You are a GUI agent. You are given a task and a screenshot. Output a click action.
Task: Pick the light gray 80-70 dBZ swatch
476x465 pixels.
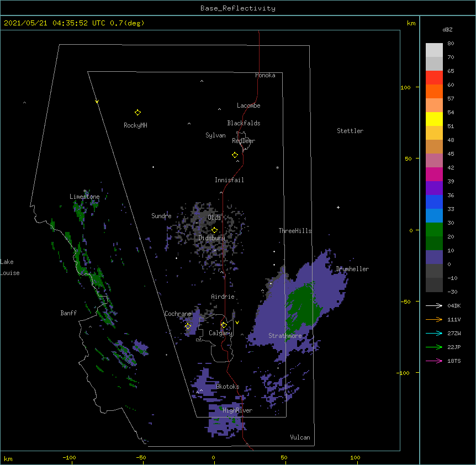pyautogui.click(x=434, y=50)
